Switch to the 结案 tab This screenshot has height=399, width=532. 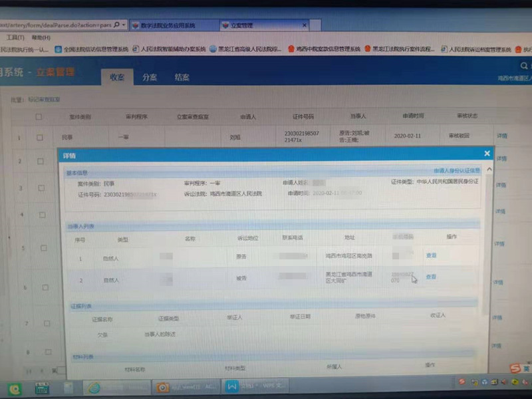[x=182, y=77]
